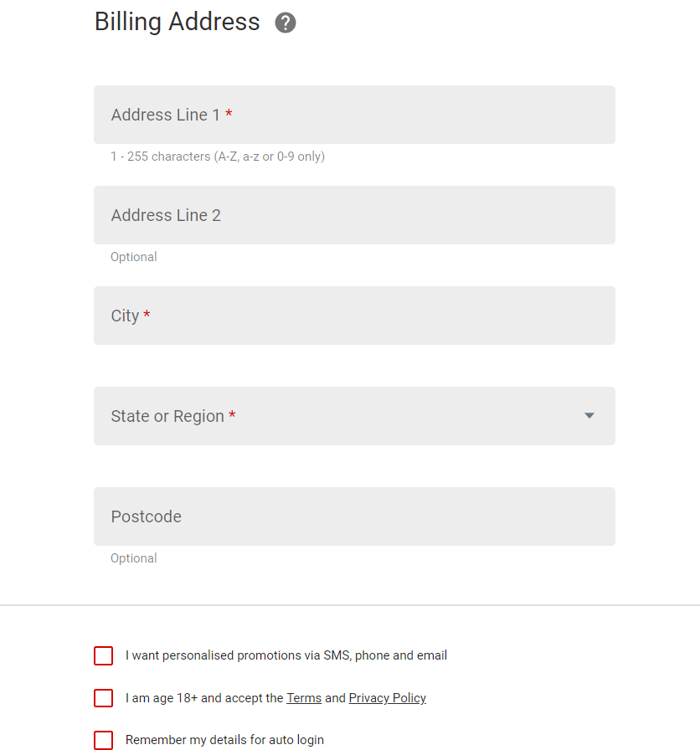This screenshot has width=700, height=750.
Task: Focus the Address Line 1 field
Action: 354,115
